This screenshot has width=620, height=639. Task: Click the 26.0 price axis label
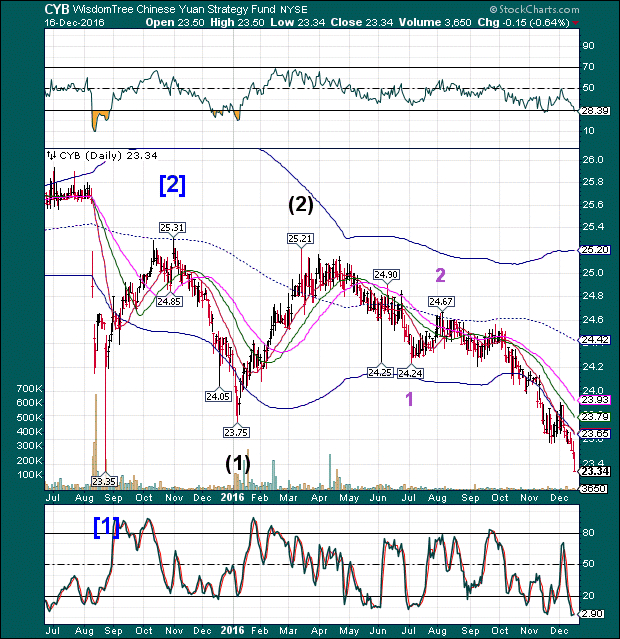click(x=593, y=160)
